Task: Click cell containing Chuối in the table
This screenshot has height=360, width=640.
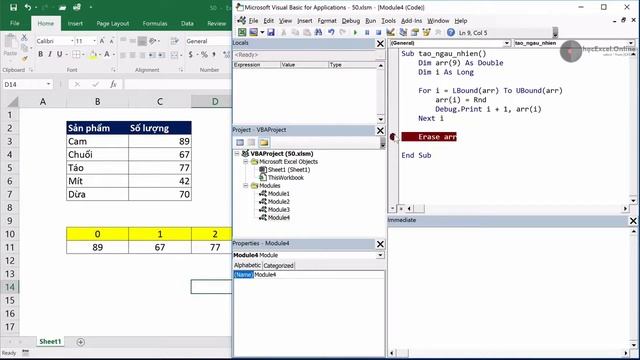Action: (98, 155)
